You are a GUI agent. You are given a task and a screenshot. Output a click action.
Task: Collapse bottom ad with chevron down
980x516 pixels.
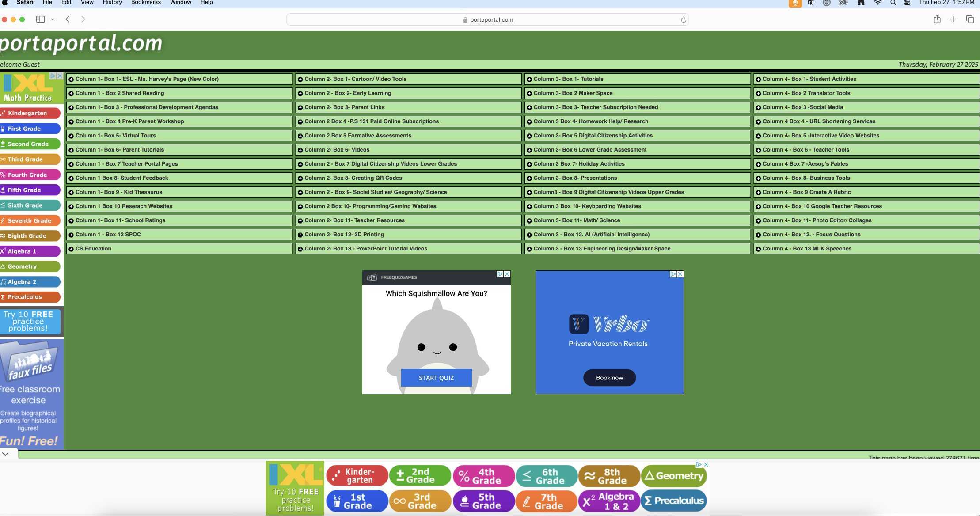pyautogui.click(x=5, y=454)
